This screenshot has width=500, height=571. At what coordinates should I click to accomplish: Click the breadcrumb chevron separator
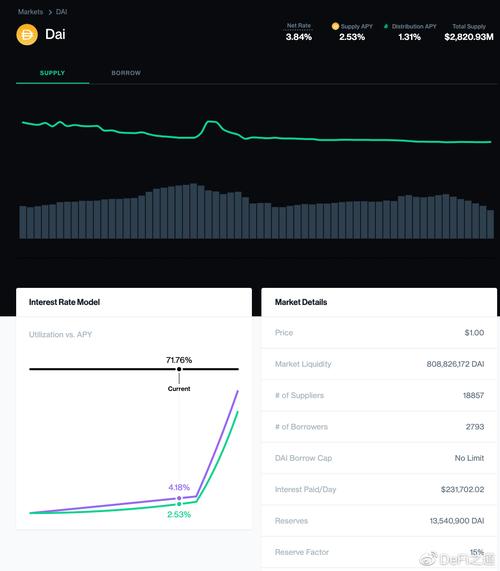(50, 12)
